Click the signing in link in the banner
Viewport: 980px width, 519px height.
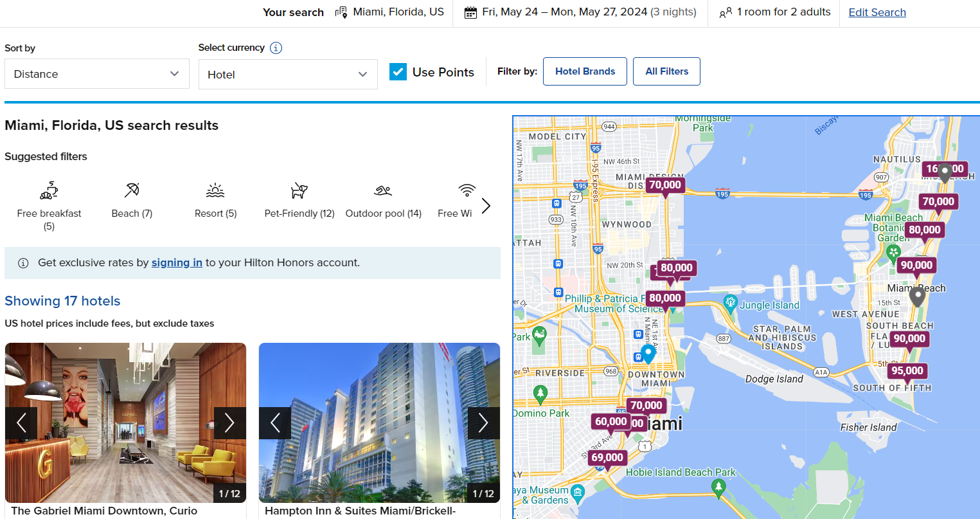click(177, 262)
